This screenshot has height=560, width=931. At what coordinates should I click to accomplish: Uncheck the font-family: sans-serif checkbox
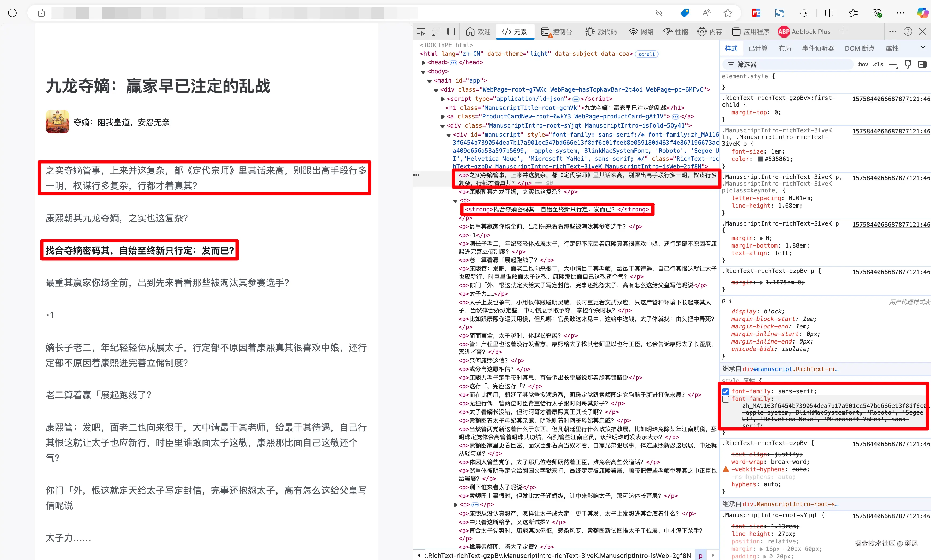tap(725, 391)
